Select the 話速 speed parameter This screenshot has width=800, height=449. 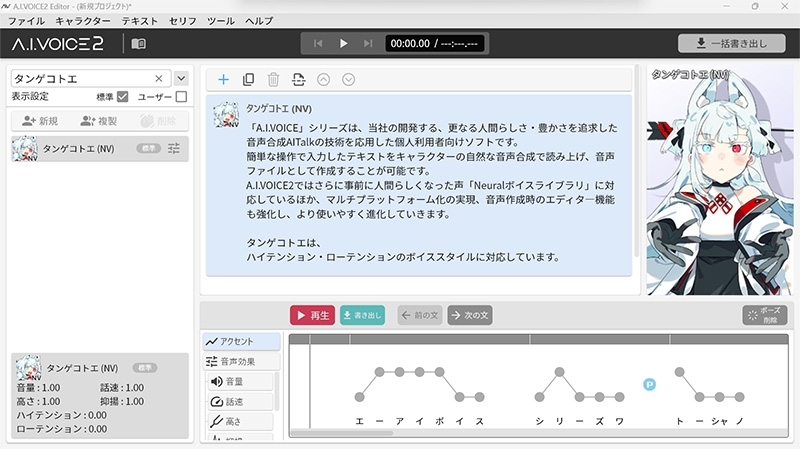[240, 402]
